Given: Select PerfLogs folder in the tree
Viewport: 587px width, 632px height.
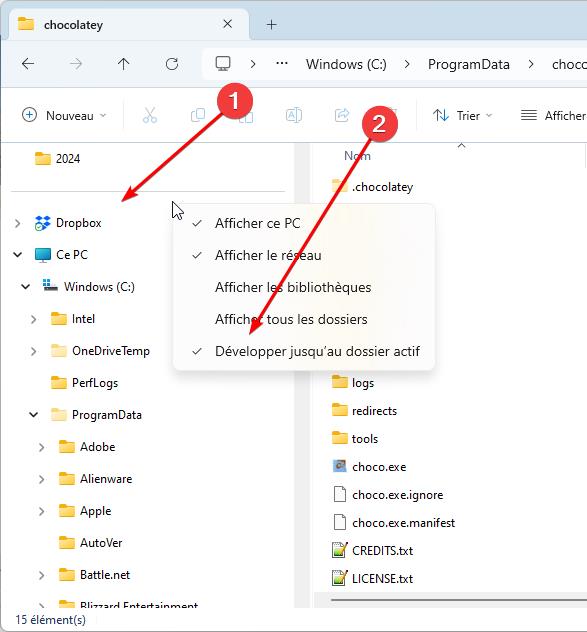Looking at the screenshot, I should coord(85,383).
